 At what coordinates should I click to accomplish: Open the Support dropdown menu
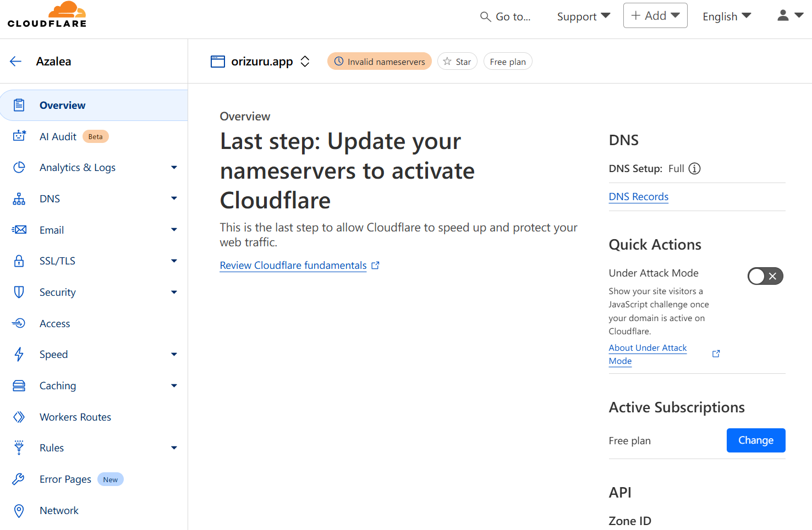584,16
